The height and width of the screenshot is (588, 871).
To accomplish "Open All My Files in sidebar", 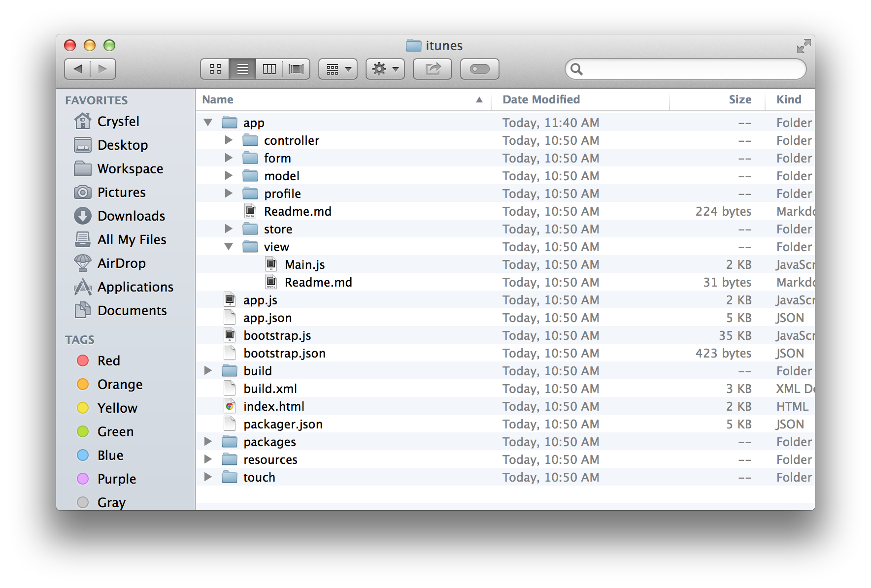I will point(120,239).
